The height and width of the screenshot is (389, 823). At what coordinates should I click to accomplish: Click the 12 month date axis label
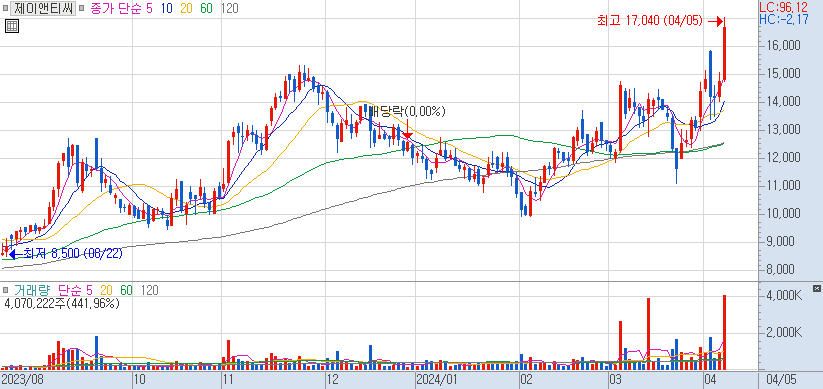[332, 380]
